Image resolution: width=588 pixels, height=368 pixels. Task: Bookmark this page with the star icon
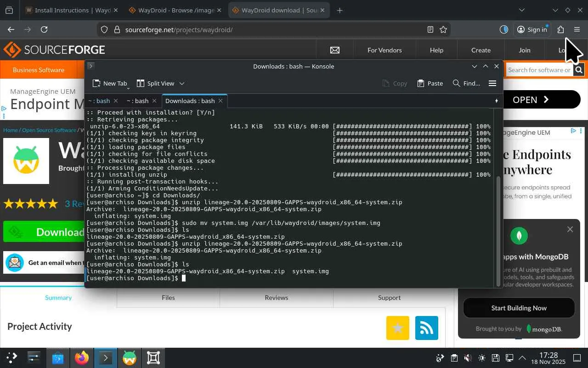[443, 29]
